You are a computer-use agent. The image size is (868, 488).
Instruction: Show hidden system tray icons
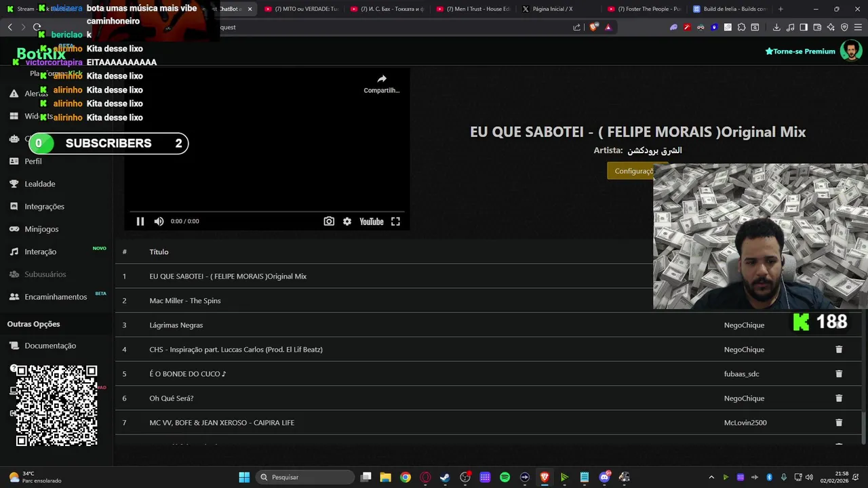pos(711,477)
